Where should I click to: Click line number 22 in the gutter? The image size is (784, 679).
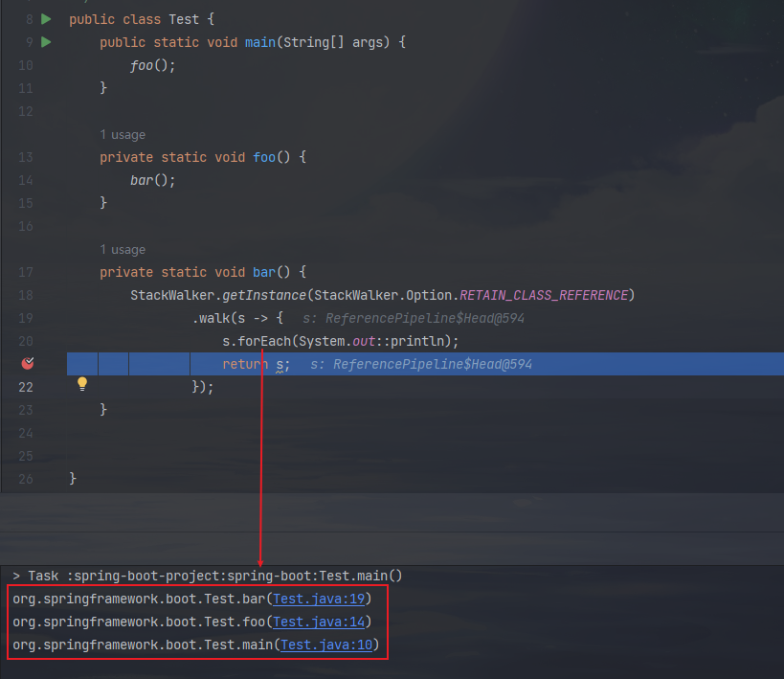26,387
